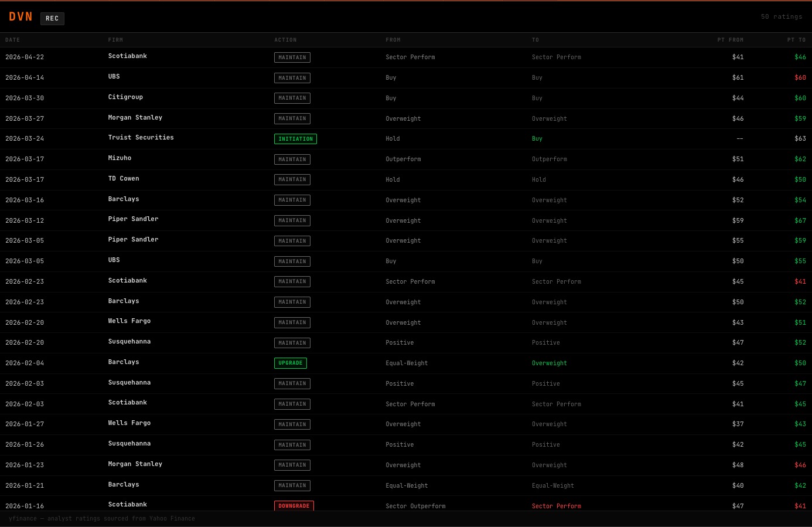
Task: Select Morgan Stanley firm name dated 2026-01-23
Action: 135,464
